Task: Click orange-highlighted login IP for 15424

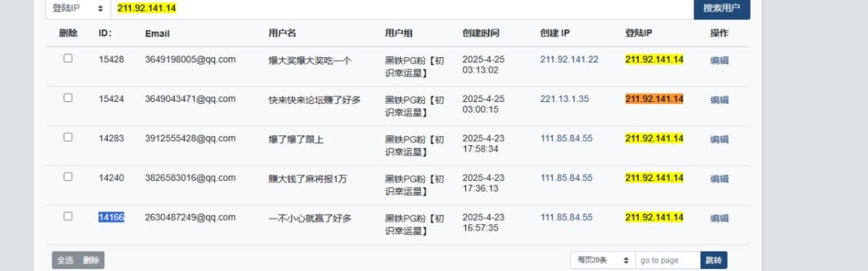Action: [654, 99]
